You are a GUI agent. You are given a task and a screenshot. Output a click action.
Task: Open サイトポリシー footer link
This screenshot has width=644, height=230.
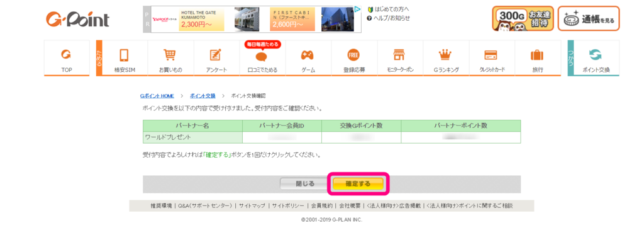[x=288, y=205]
